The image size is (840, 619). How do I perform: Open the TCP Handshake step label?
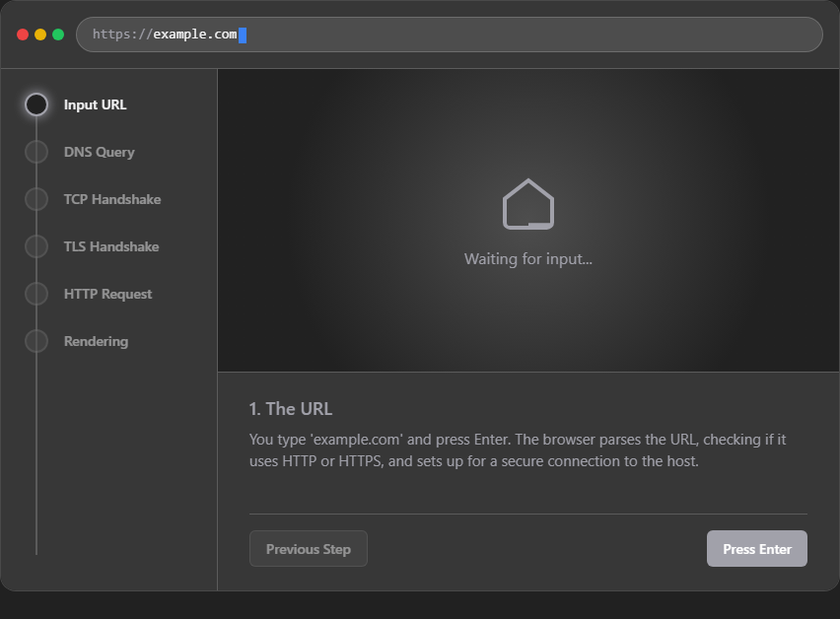(112, 199)
